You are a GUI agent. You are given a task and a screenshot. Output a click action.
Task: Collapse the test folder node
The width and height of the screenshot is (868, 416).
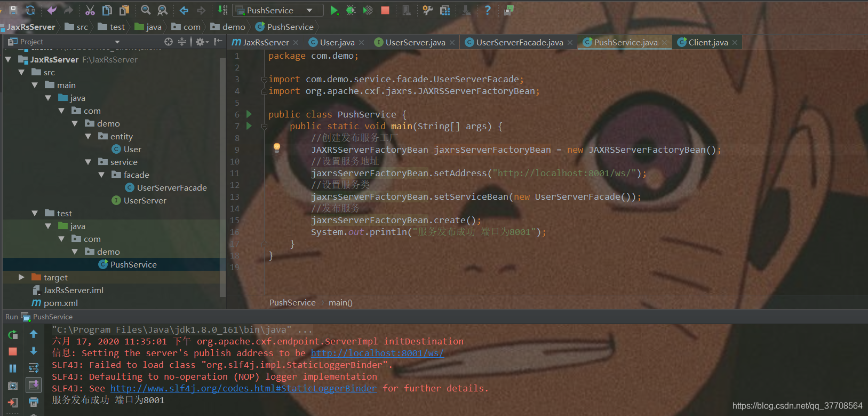click(x=35, y=213)
